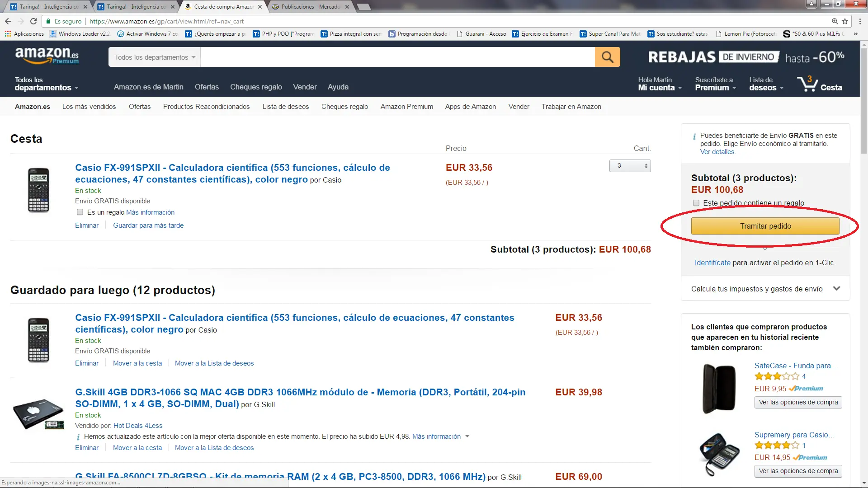Viewport: 868px width, 488px height.
Task: Click the G.Skill 4GB memory module thumbnail
Action: tap(38, 414)
